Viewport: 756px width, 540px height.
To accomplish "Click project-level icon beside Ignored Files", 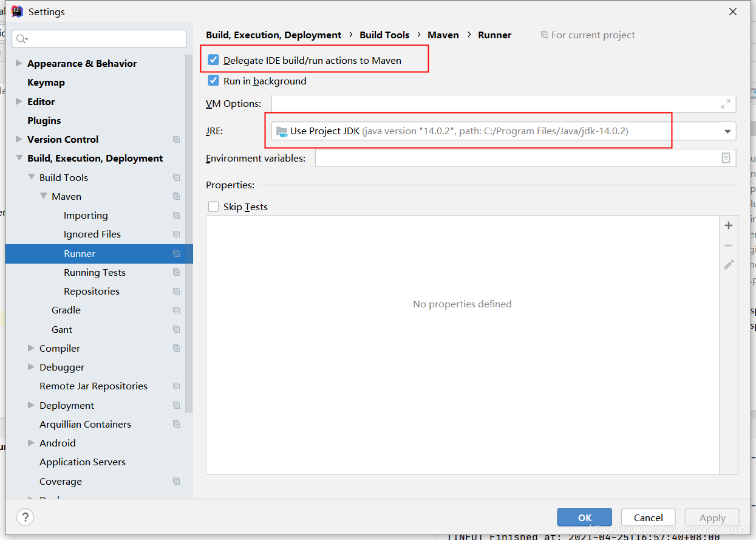I will pyautogui.click(x=176, y=234).
